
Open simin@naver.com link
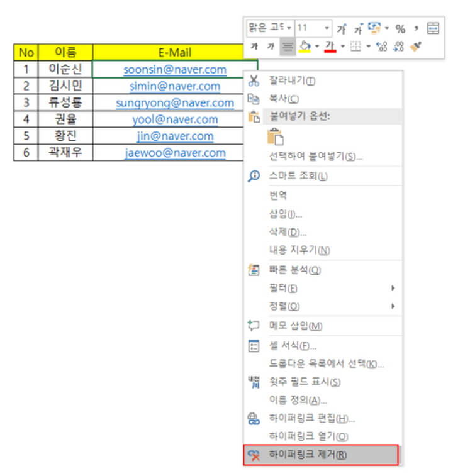click(175, 86)
